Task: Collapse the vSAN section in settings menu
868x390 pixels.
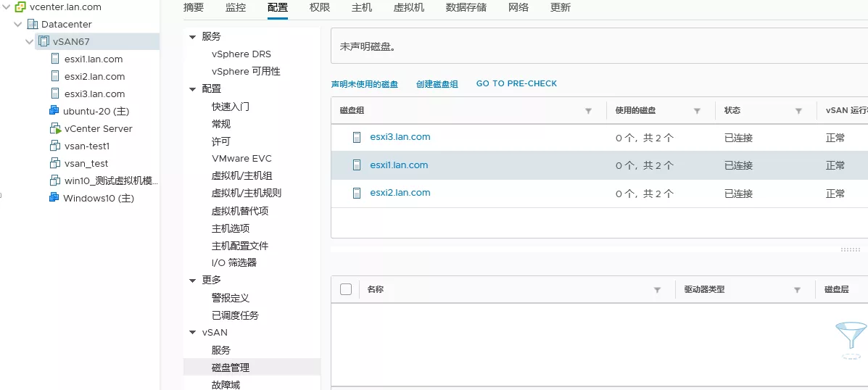Action: pyautogui.click(x=192, y=333)
